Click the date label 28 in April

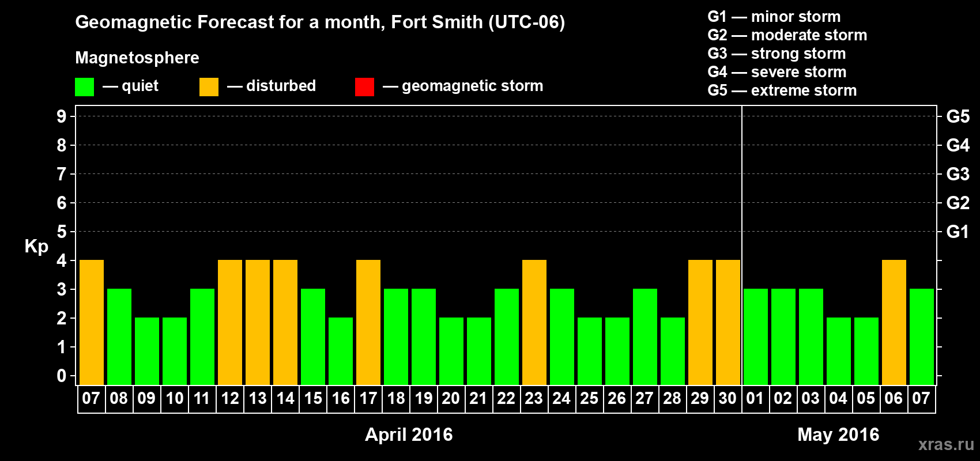coord(673,398)
